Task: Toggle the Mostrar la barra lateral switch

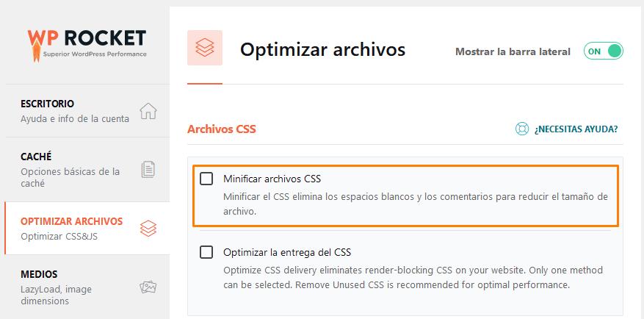Action: pos(604,51)
